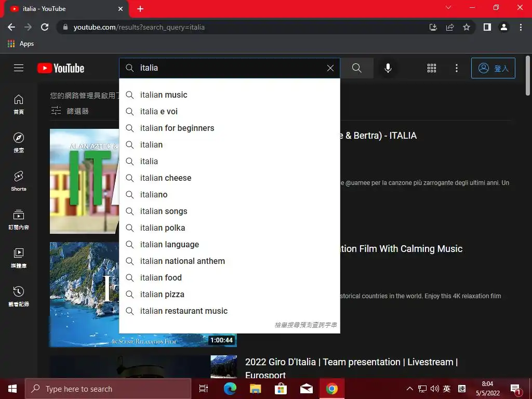This screenshot has width=532, height=399.
Task: Open the Mail app from the taskbar
Action: click(307, 389)
